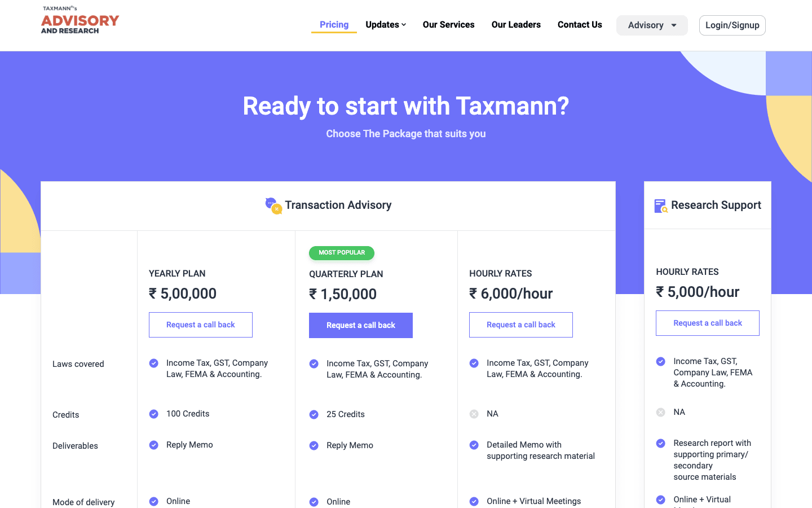Click the Taxmann Advisory and Research logo
Screen dimensions: 812x508
[80, 20]
